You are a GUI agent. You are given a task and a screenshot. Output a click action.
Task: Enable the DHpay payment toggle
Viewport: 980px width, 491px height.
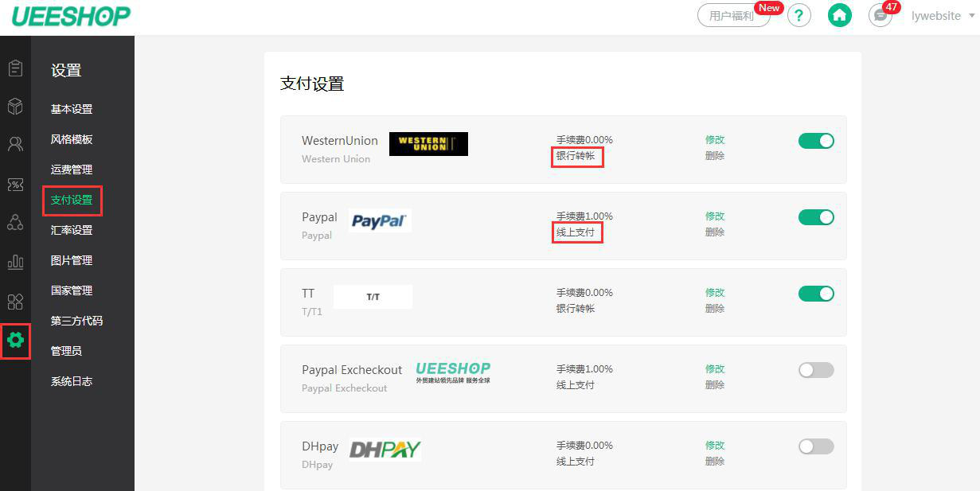[816, 446]
